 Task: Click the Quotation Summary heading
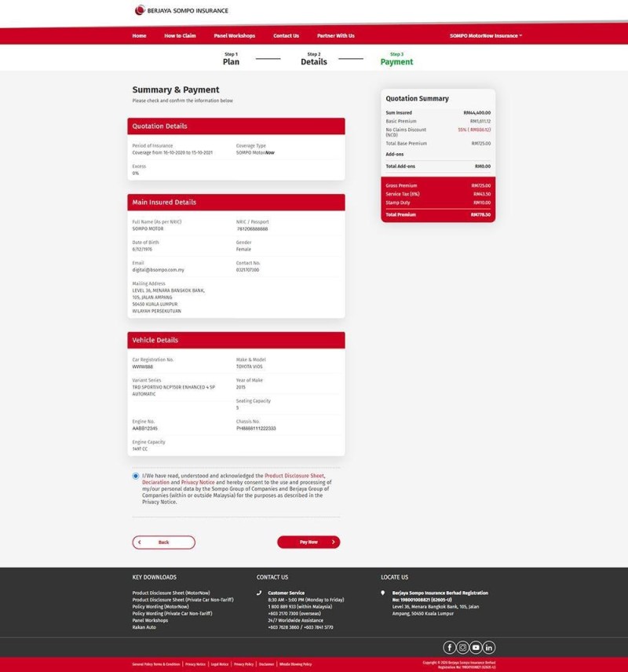pyautogui.click(x=417, y=98)
